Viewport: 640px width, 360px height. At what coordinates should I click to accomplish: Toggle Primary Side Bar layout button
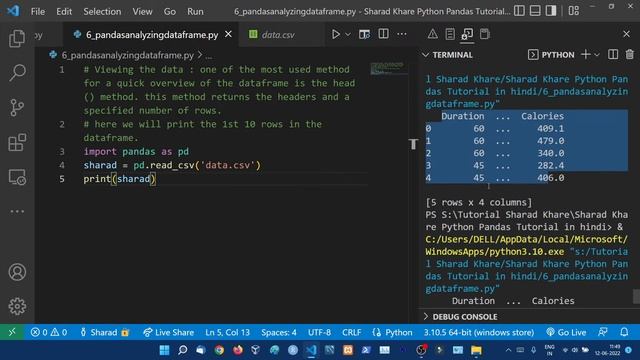coord(519,11)
